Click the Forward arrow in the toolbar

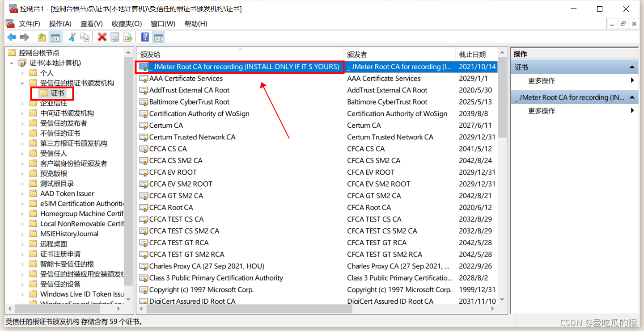tap(25, 38)
